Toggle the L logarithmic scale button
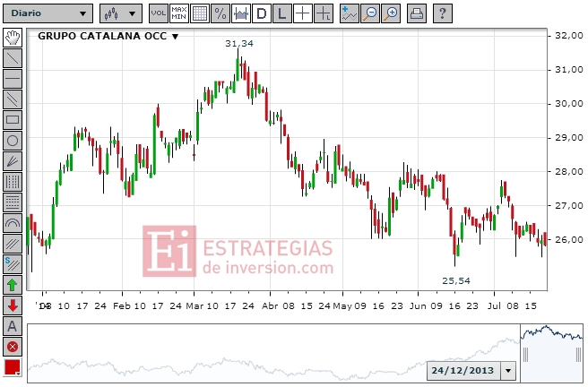The image size is (588, 387). click(282, 13)
